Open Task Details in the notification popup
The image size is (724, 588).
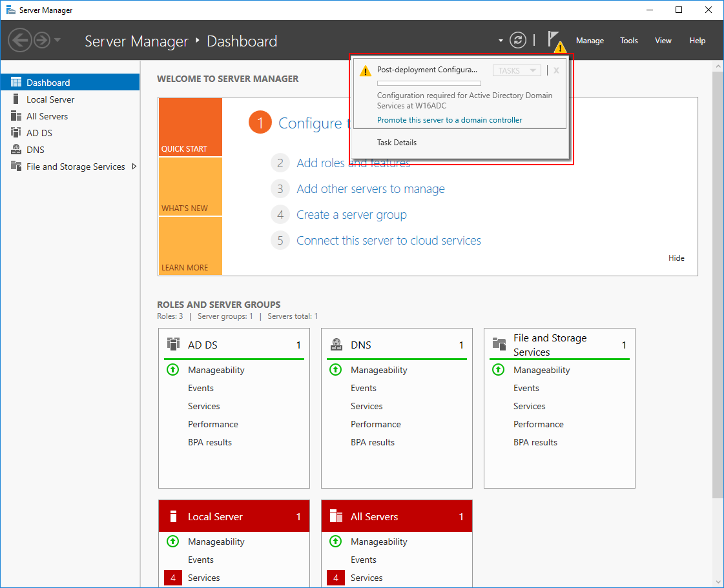397,143
